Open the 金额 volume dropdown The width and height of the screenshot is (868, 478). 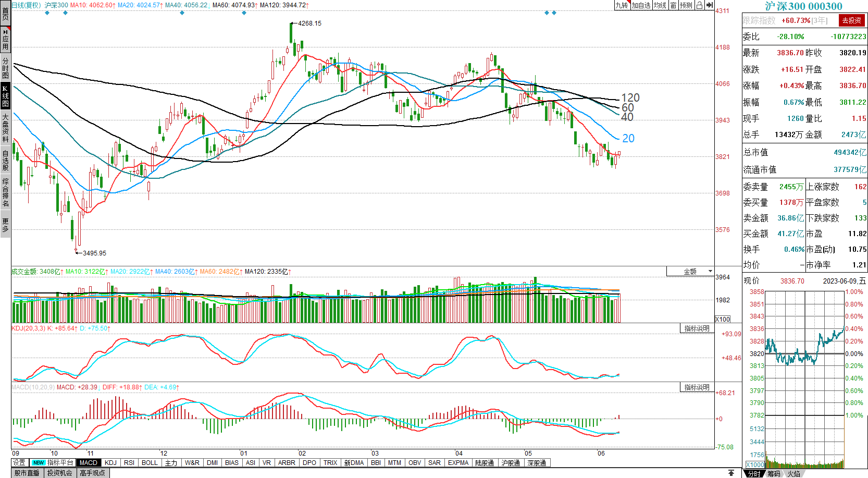pos(690,272)
